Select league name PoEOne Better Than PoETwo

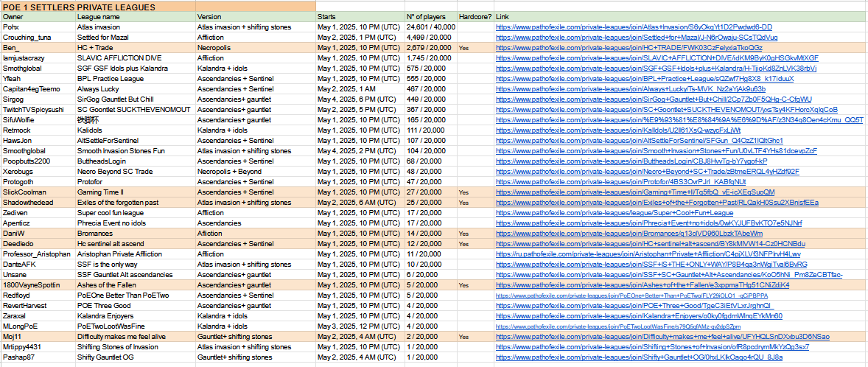tap(136, 296)
